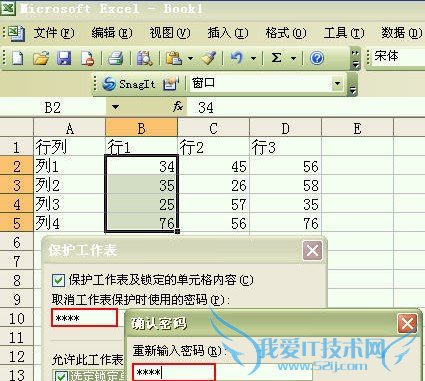Click the B2 Name Box
The width and height of the screenshot is (425, 381).
click(x=53, y=107)
